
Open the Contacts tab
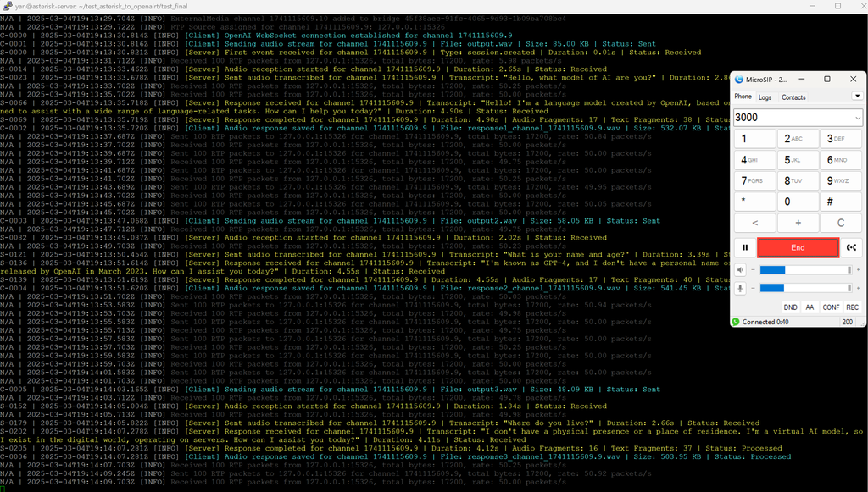tap(793, 97)
